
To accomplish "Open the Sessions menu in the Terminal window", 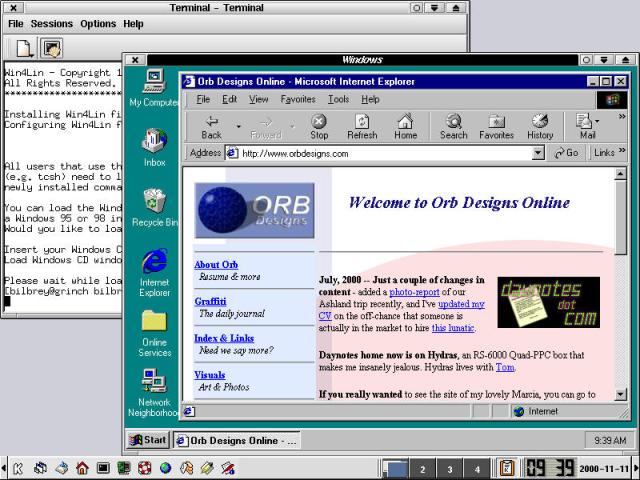I will (x=51, y=24).
